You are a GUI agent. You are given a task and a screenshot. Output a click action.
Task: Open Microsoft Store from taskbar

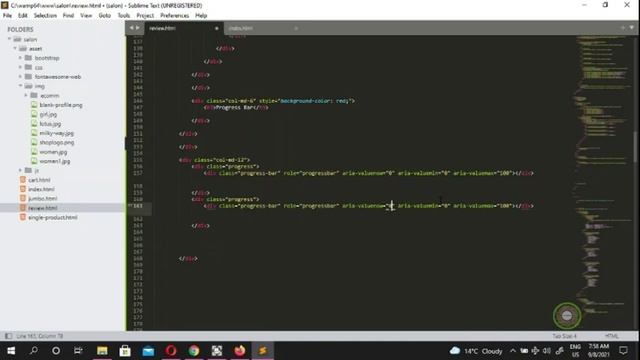click(125, 351)
